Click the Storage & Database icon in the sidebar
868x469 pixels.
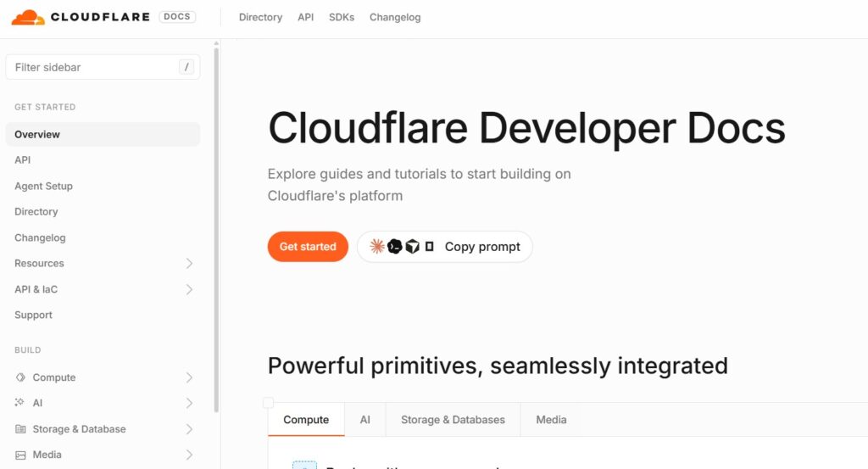coord(20,428)
